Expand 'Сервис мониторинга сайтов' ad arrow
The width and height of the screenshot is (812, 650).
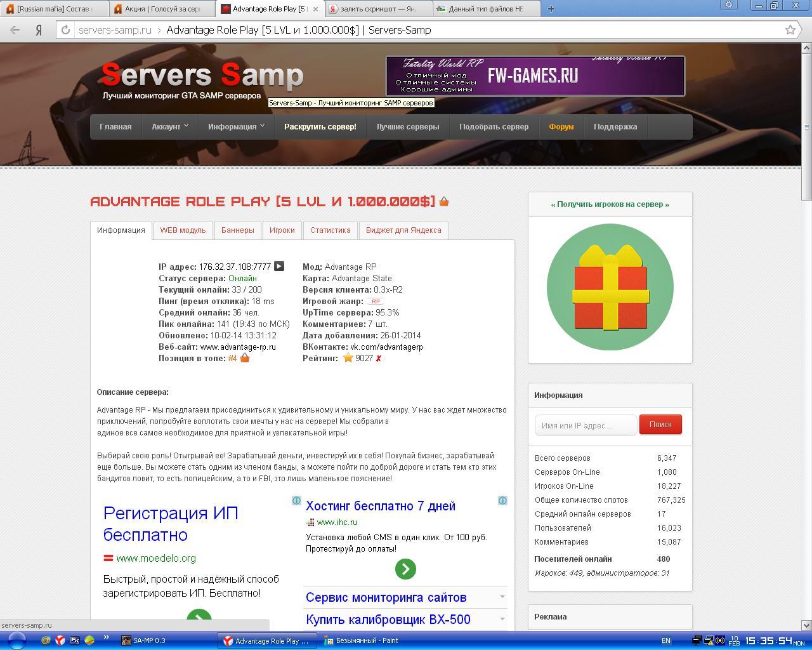(502, 597)
